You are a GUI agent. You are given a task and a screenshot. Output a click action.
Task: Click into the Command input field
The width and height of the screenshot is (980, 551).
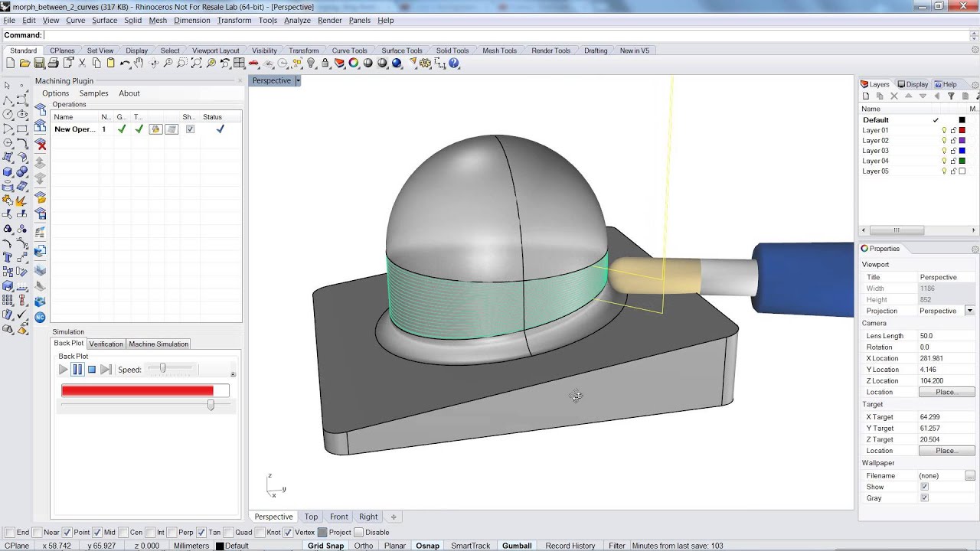pyautogui.click(x=505, y=35)
